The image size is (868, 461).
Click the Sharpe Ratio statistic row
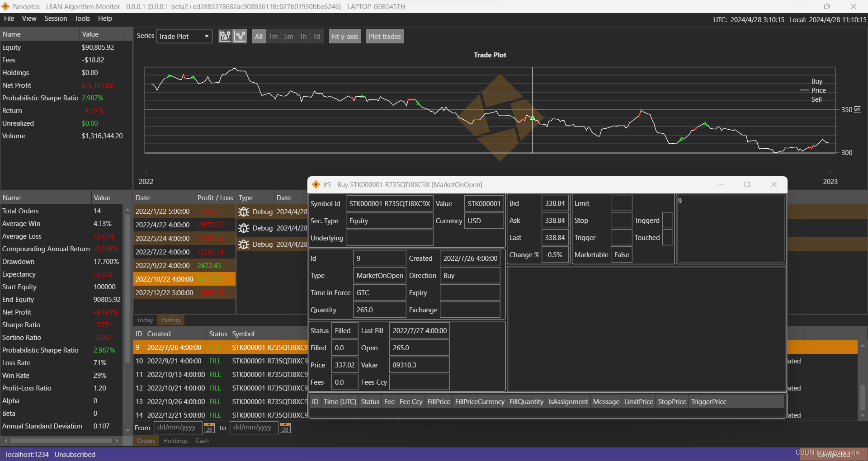click(x=61, y=325)
